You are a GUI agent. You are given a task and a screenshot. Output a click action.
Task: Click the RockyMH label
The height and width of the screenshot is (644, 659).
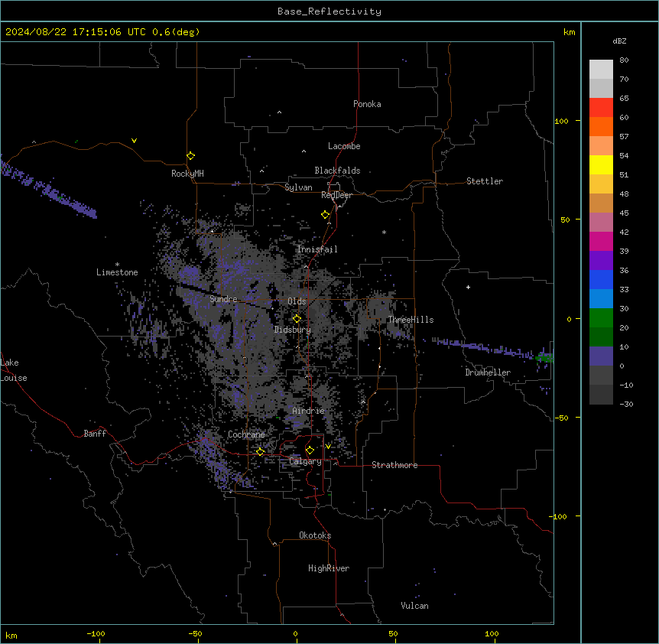187,173
